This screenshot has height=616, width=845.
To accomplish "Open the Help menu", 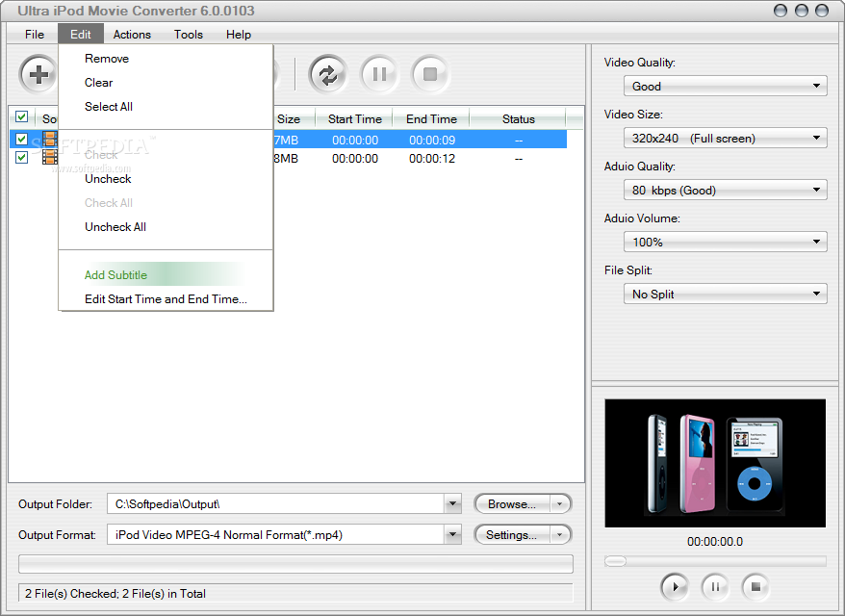I will click(238, 35).
